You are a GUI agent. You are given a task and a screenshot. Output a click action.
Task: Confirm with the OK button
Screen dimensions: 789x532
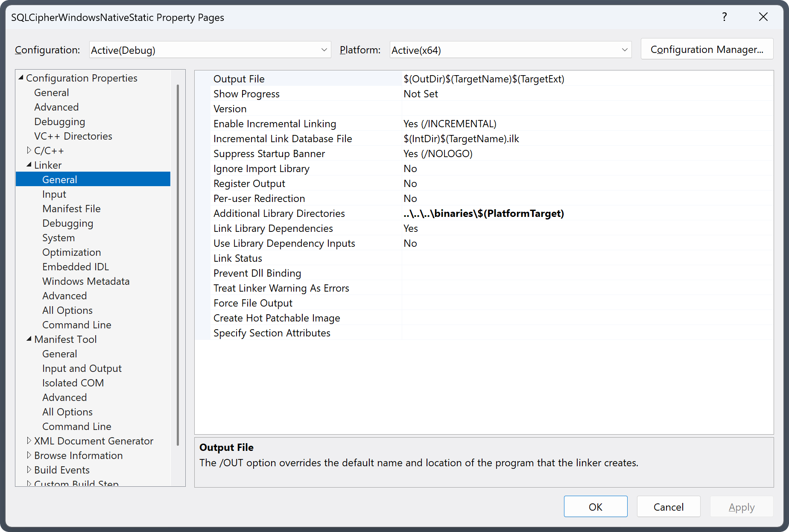(596, 507)
